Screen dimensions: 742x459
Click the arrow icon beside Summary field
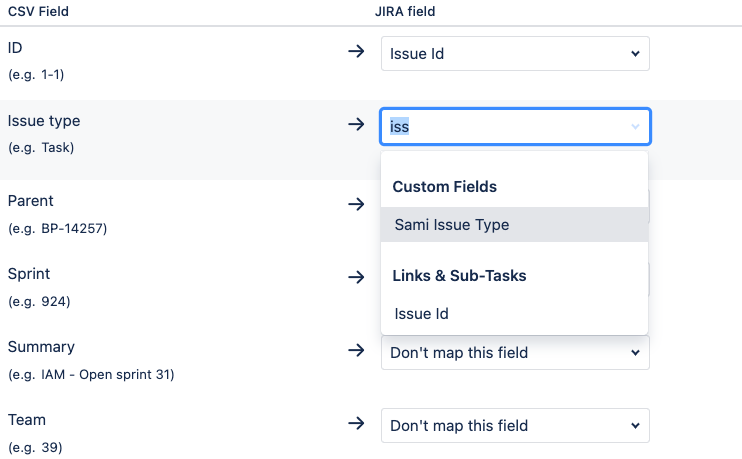[x=356, y=350]
